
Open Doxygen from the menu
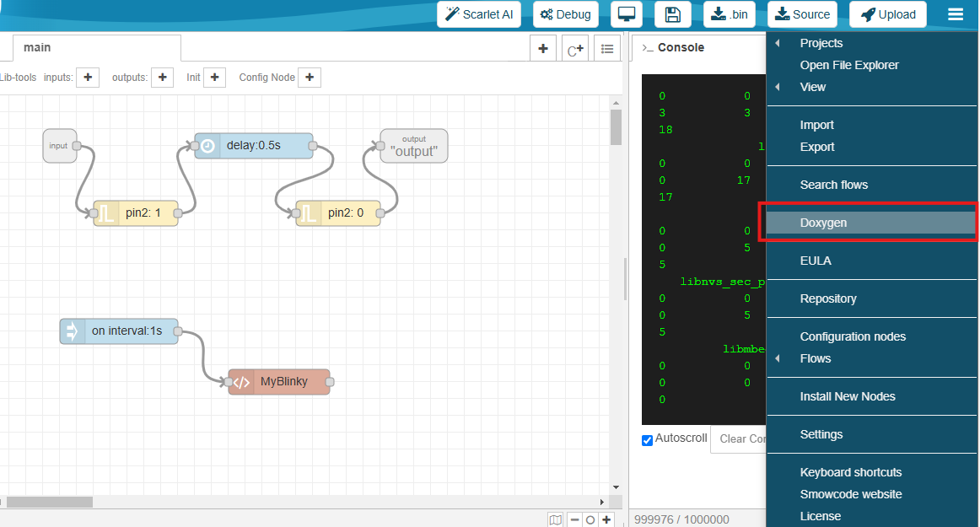click(x=871, y=223)
